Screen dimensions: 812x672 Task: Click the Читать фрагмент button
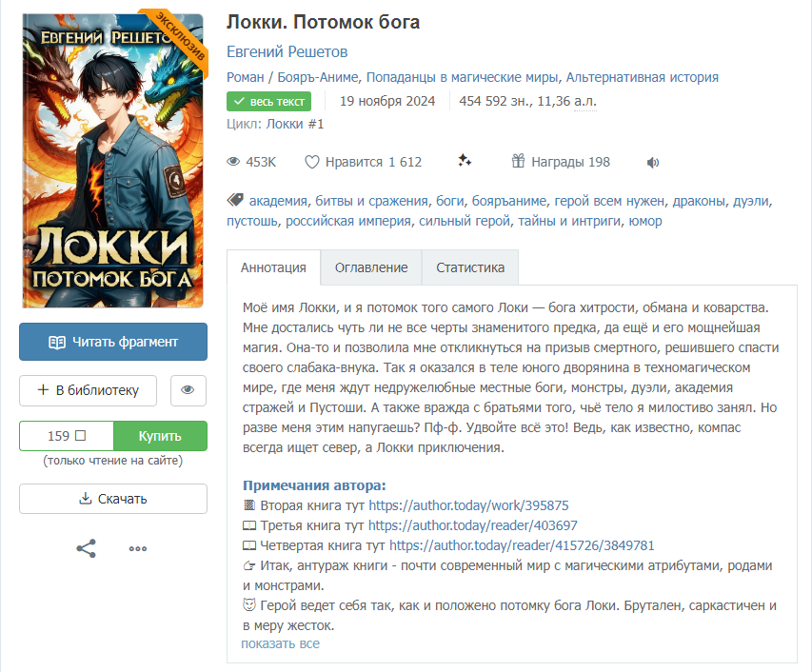click(x=113, y=342)
